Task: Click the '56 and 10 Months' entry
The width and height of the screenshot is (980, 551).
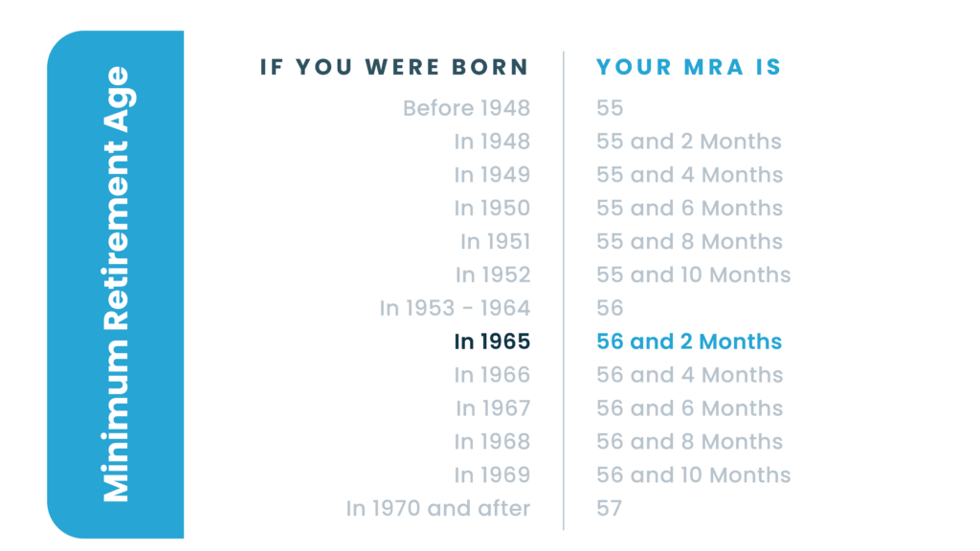Action: pyautogui.click(x=693, y=475)
